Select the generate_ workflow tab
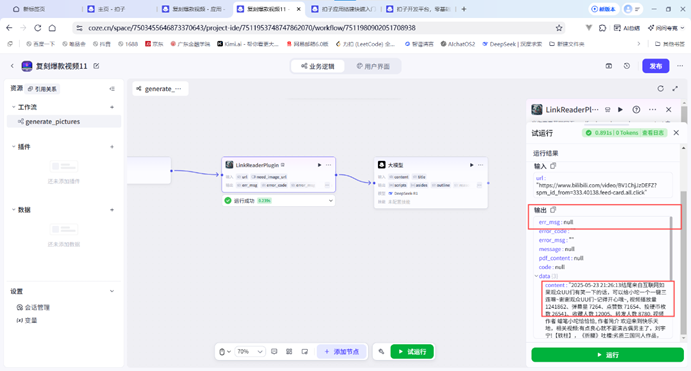 pos(160,89)
